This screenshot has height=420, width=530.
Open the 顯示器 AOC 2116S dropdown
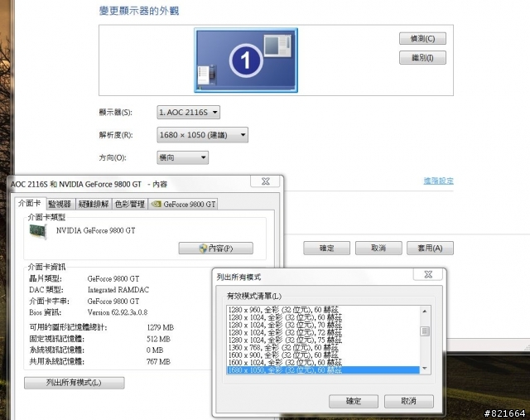click(x=188, y=113)
